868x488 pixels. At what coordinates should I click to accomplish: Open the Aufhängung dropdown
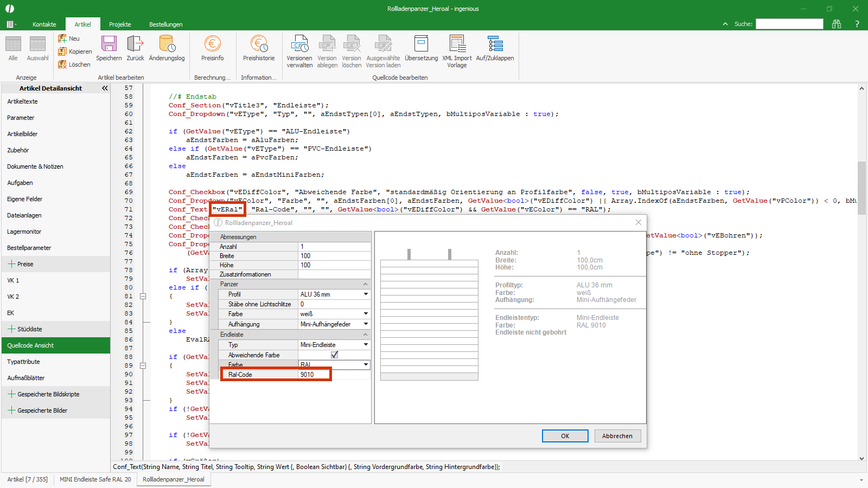[x=366, y=324]
